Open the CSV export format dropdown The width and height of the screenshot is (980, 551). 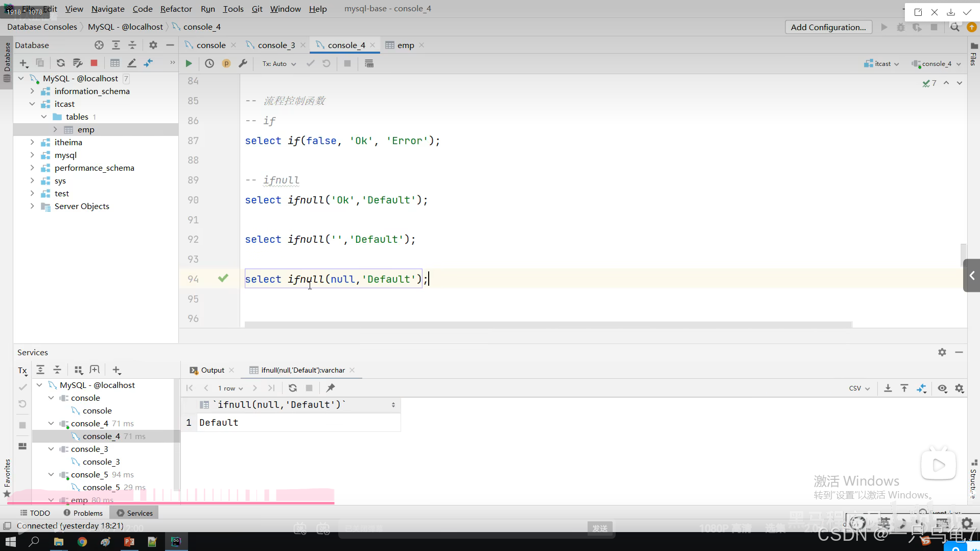click(859, 388)
